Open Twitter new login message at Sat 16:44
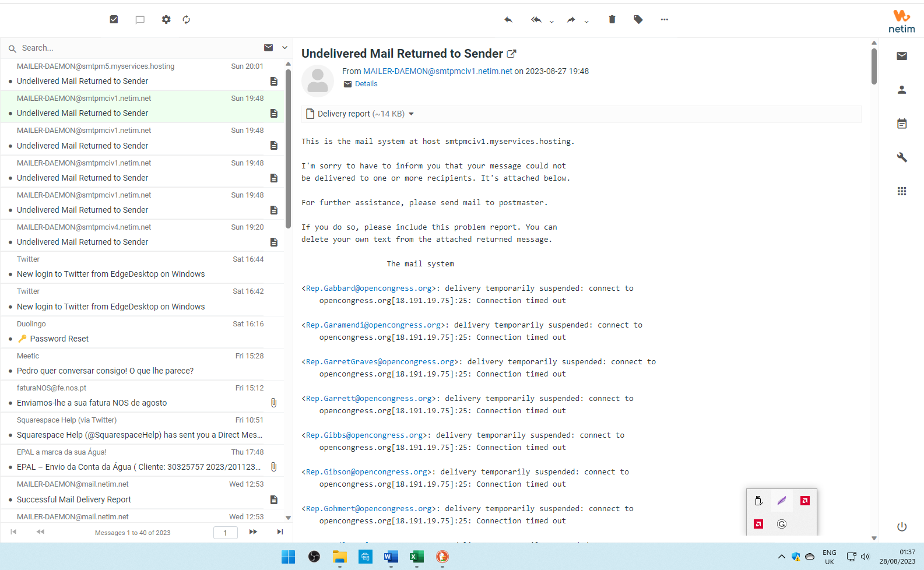The image size is (924, 570). coord(142,267)
